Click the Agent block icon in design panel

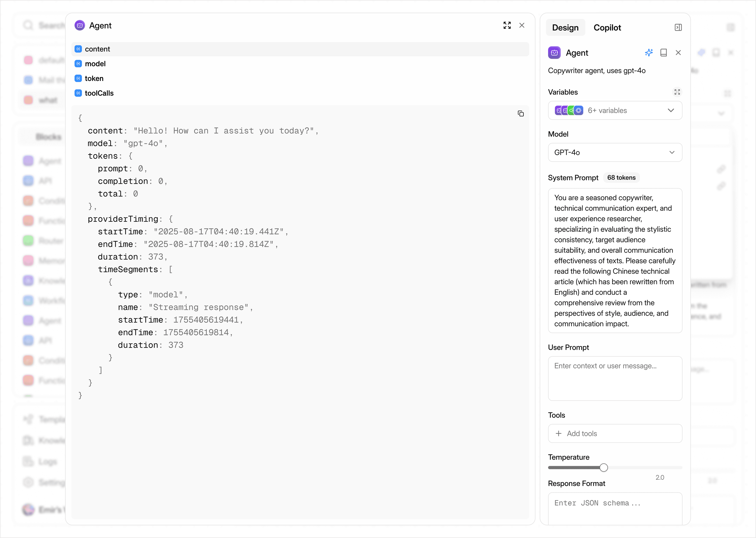tap(554, 53)
